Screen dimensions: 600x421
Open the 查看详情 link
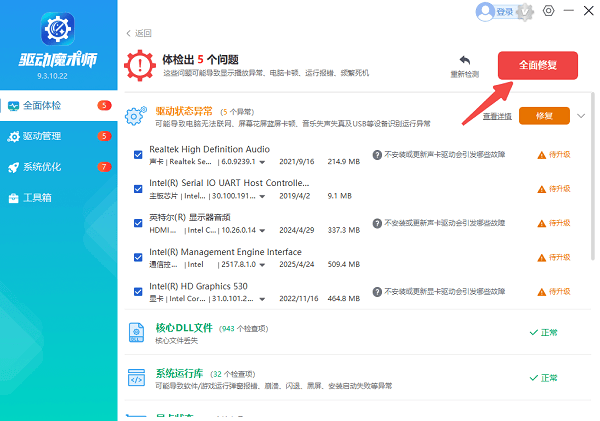pyautogui.click(x=497, y=117)
